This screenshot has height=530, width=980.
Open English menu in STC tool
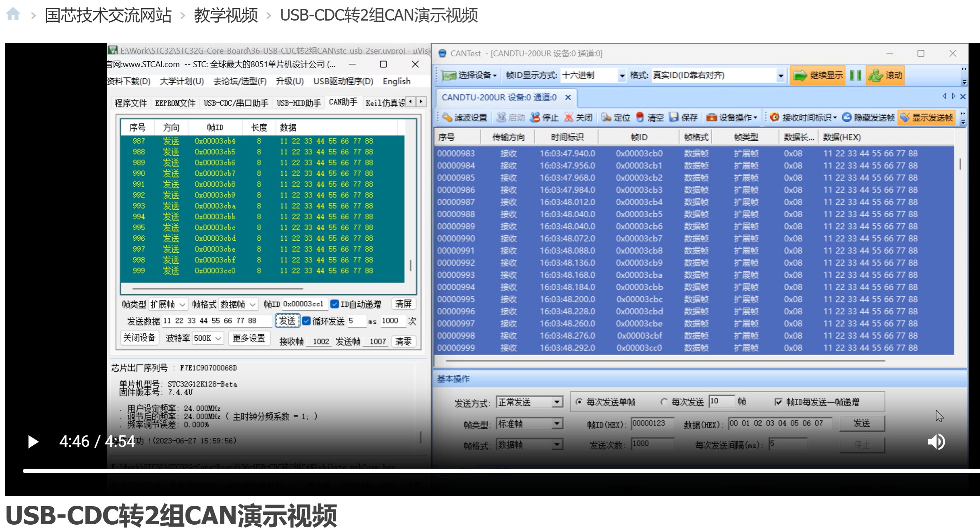tap(396, 81)
